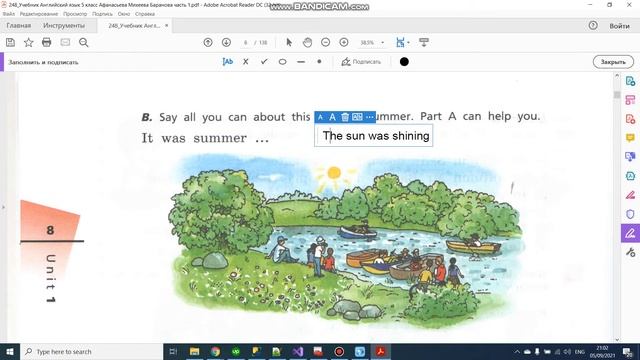Click the Save file icon

pyautogui.click(x=10, y=42)
